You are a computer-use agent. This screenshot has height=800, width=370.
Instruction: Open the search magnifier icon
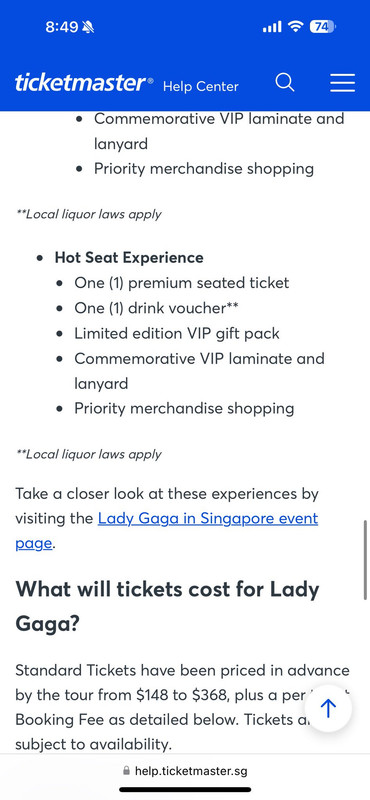tap(285, 83)
